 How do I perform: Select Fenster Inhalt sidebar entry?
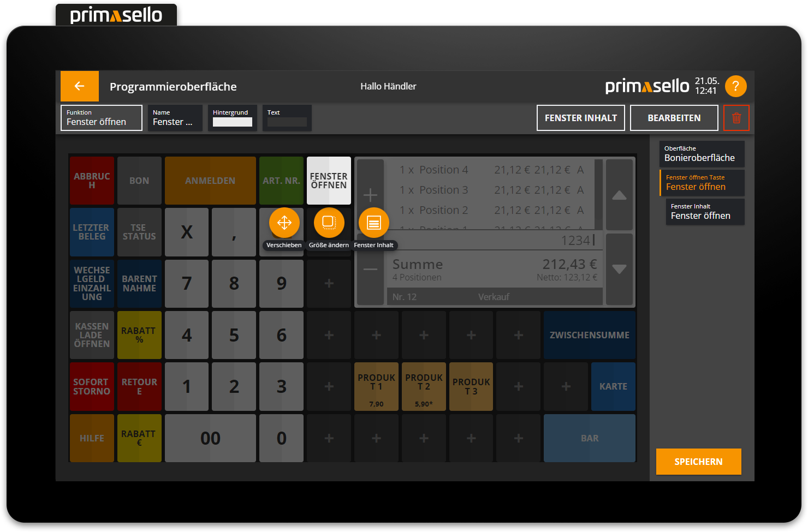point(704,212)
